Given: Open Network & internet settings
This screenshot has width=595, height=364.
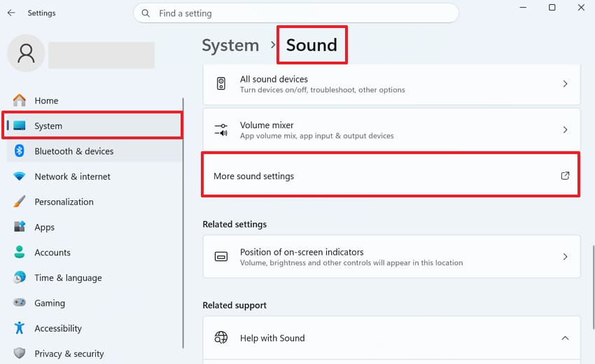Looking at the screenshot, I should coord(94,176).
